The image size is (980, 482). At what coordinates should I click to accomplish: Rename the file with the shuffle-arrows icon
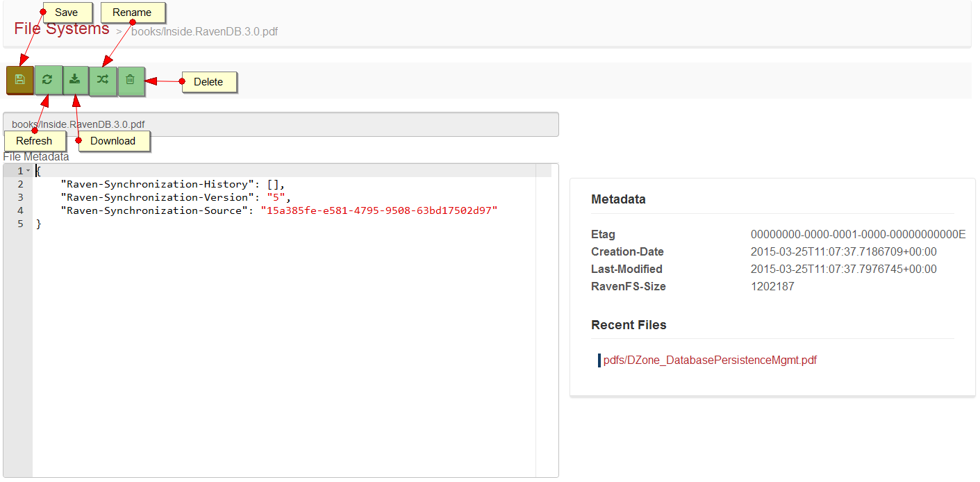[103, 80]
